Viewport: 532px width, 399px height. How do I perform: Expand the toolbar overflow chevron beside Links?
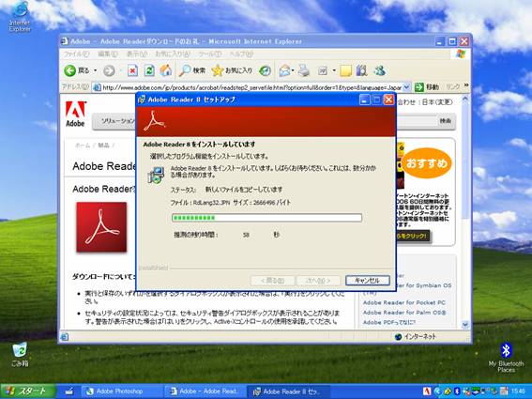[x=466, y=85]
